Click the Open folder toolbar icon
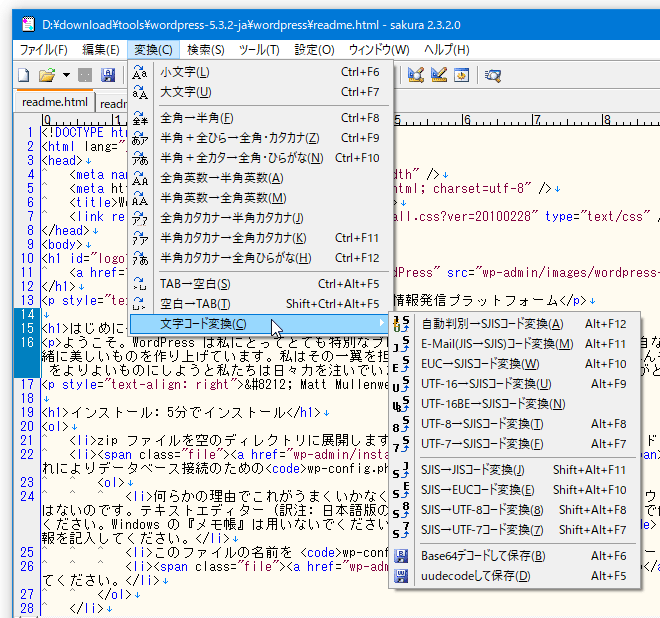 pyautogui.click(x=47, y=75)
